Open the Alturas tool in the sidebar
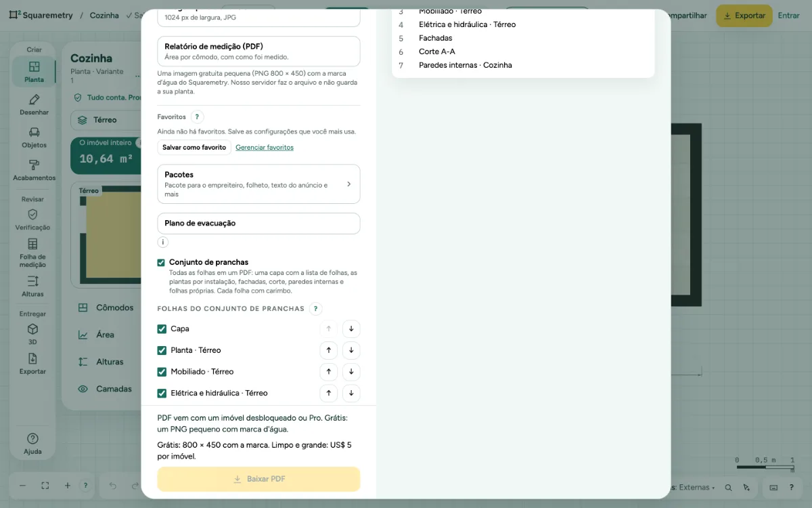This screenshot has width=812, height=508. point(32,286)
